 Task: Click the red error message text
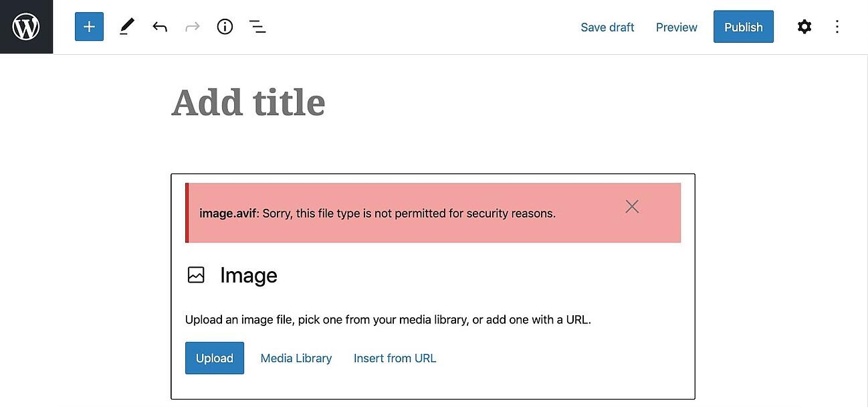point(377,214)
